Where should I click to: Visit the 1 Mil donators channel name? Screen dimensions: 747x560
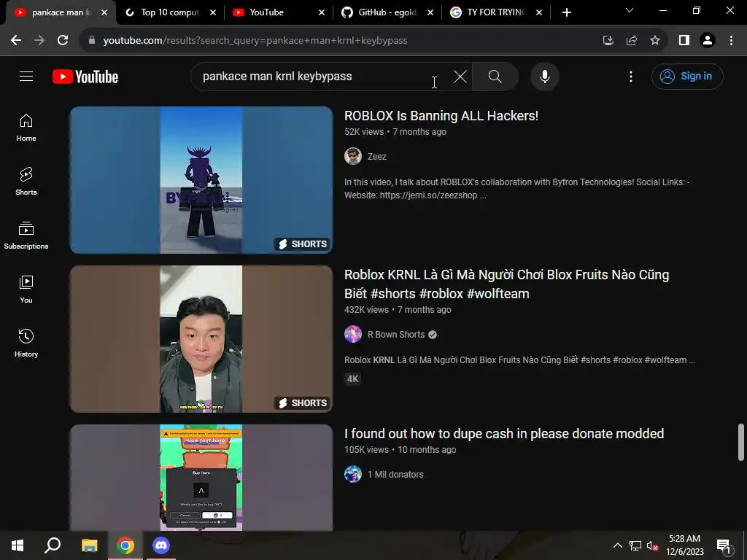[x=395, y=474]
